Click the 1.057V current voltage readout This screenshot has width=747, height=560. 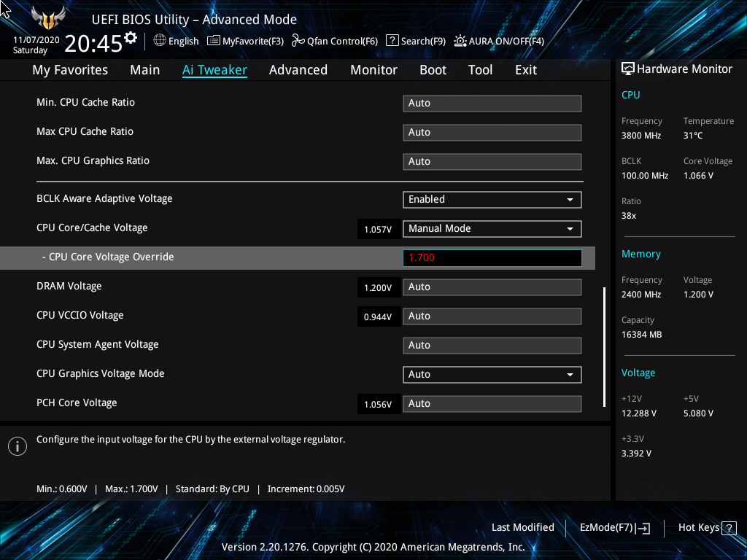pos(378,230)
